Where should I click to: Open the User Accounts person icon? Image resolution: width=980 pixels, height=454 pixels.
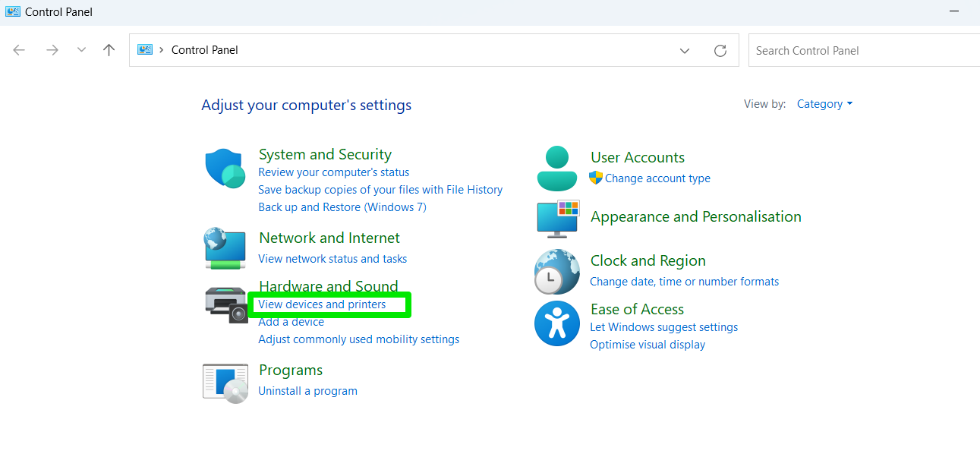click(x=557, y=168)
